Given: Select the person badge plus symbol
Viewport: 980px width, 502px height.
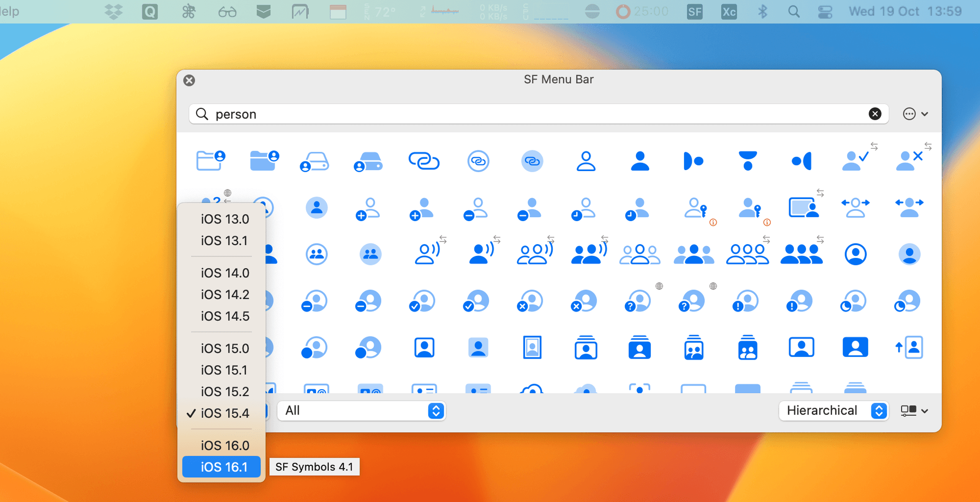Looking at the screenshot, I should 367,208.
